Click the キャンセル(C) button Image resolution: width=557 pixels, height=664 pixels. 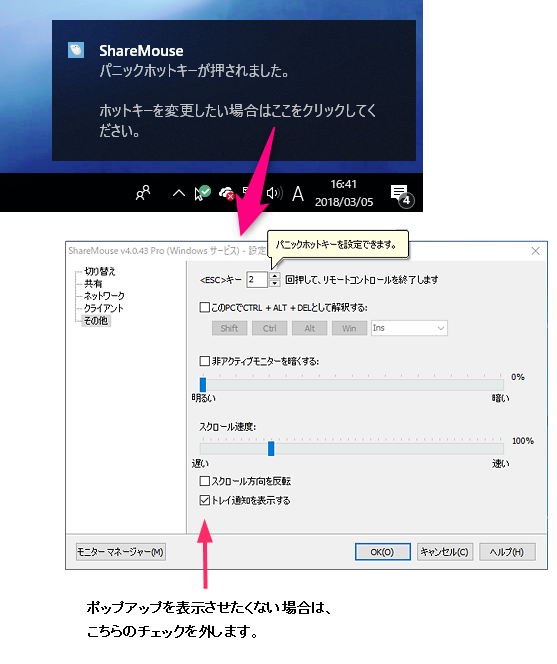(445, 552)
